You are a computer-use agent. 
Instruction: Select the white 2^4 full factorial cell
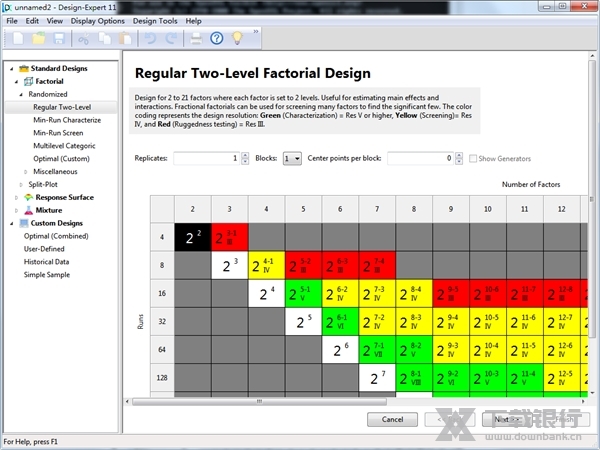[266, 293]
